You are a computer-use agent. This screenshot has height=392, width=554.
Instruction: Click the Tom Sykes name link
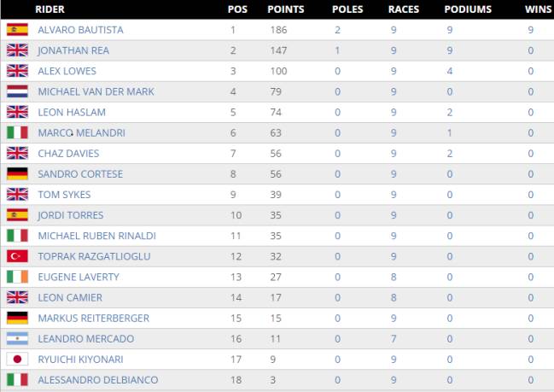64,195
